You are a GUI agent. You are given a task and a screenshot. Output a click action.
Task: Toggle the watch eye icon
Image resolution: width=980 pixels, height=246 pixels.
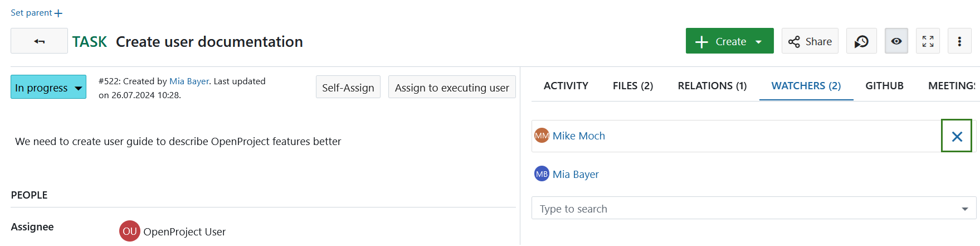[896, 41]
